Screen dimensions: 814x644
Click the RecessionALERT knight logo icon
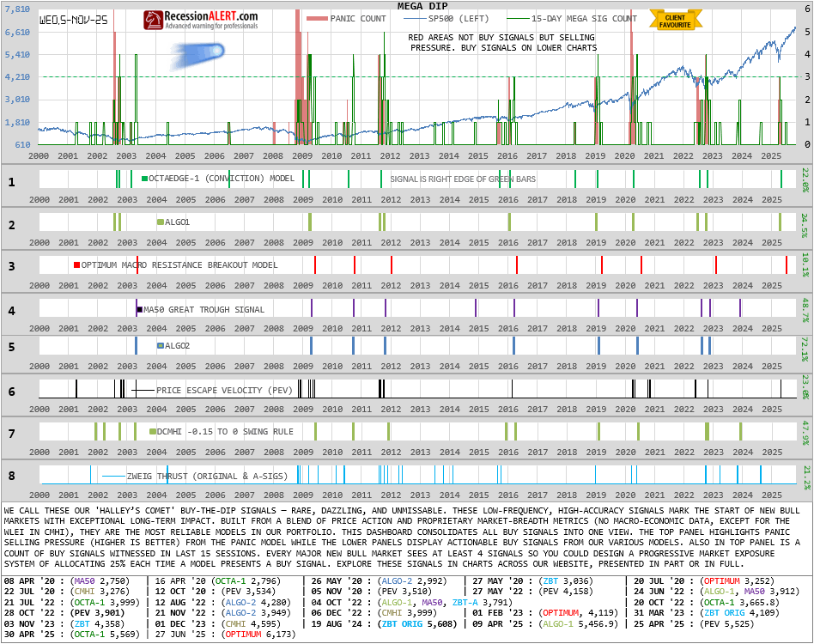[154, 20]
